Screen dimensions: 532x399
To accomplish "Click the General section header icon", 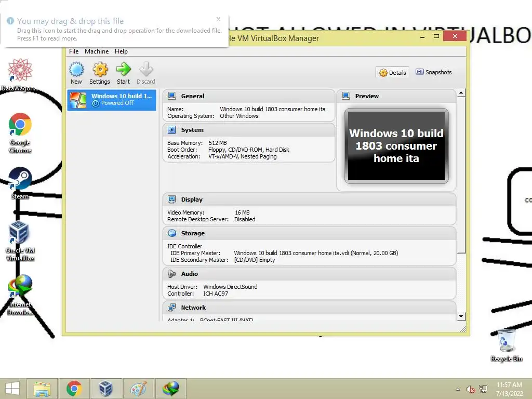I will pyautogui.click(x=172, y=96).
